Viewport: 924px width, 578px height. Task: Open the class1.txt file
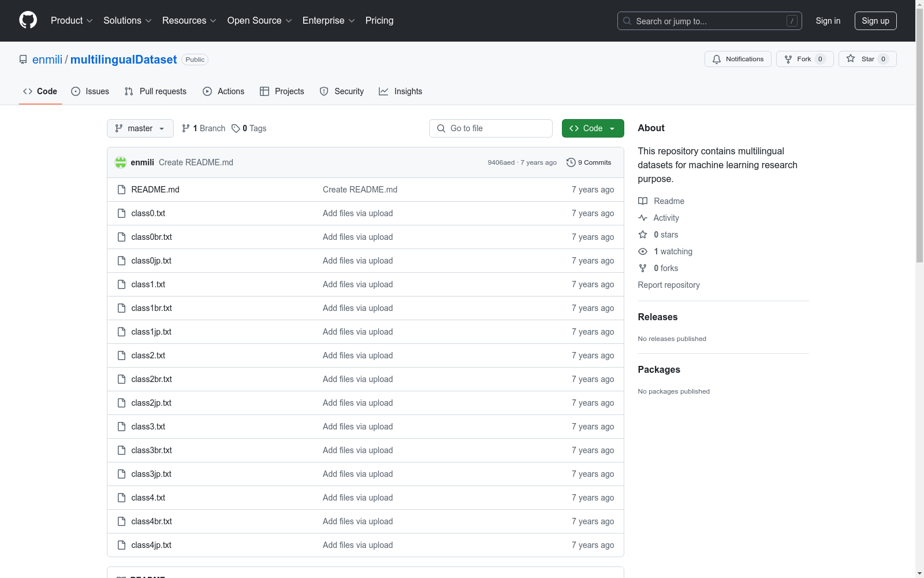coord(148,284)
